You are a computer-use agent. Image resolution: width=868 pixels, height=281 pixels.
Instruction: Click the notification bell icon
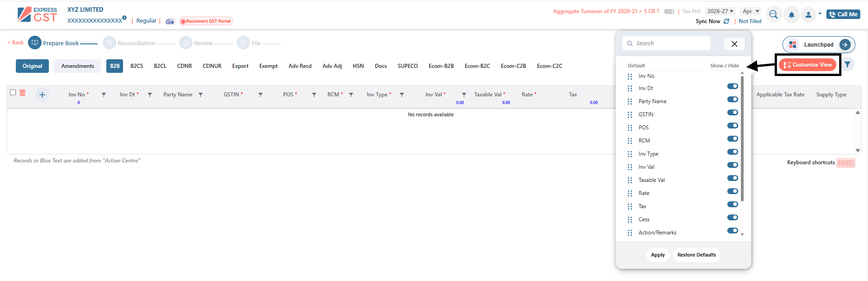791,15
